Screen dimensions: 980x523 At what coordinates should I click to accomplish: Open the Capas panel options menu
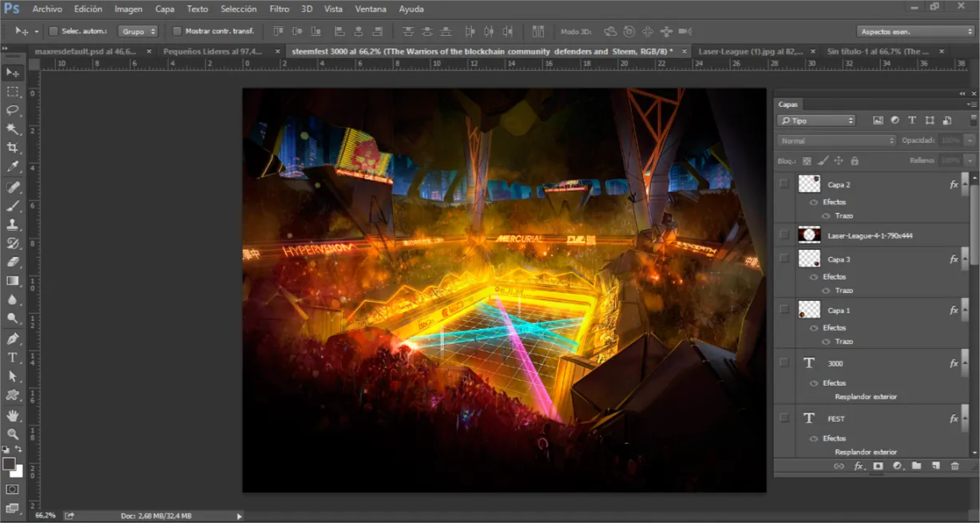click(971, 104)
